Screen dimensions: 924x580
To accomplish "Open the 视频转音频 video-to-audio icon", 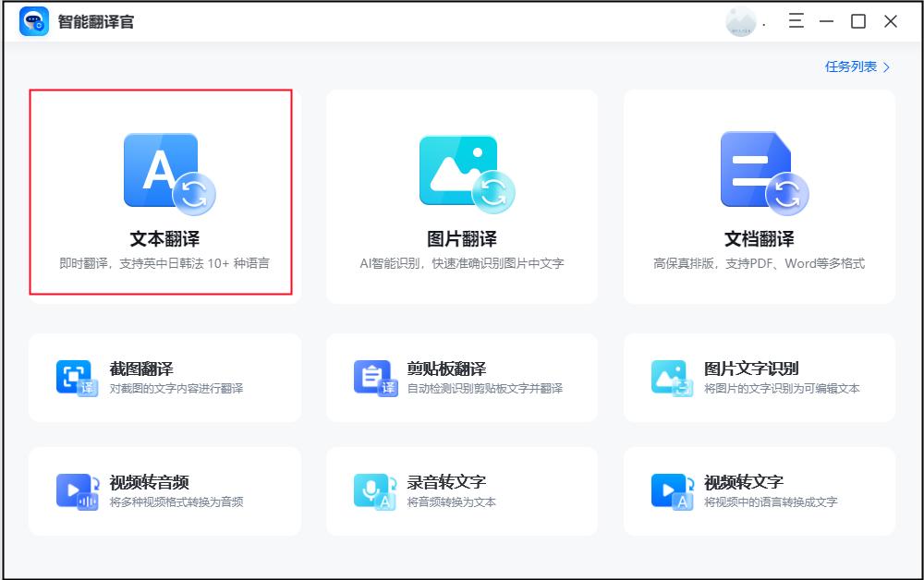I will click(79, 490).
